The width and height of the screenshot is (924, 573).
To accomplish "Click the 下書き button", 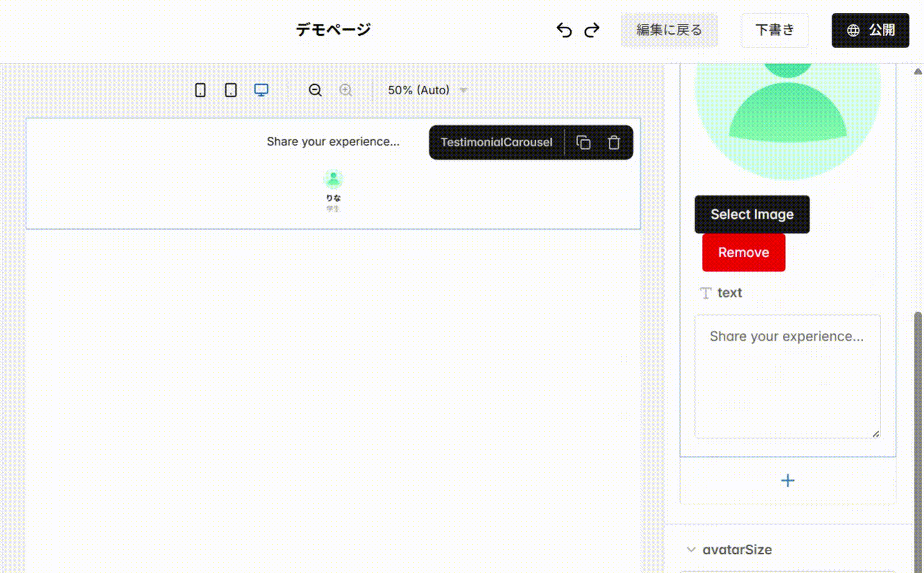I will pos(774,30).
